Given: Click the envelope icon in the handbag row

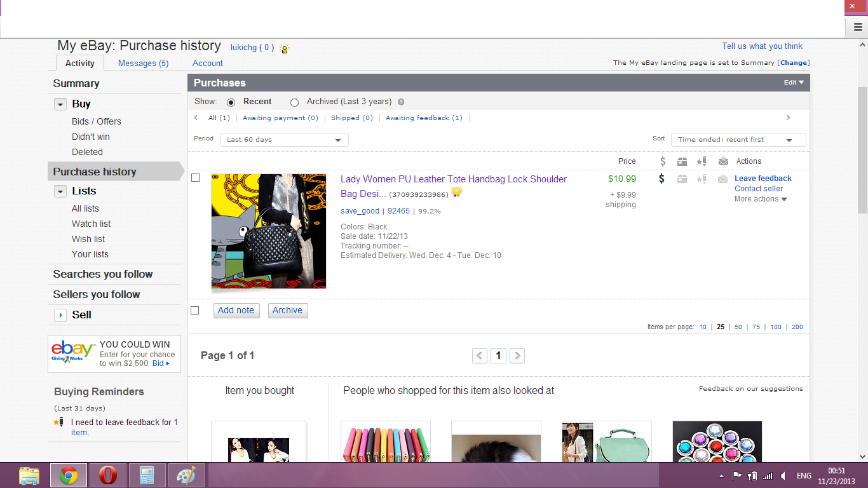Looking at the screenshot, I should (723, 179).
